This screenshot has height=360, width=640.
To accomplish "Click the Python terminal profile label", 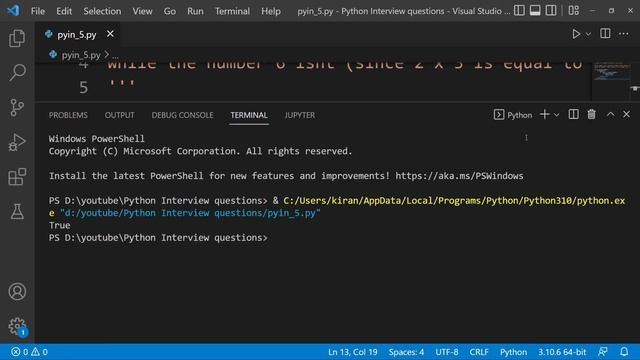I will [x=513, y=115].
